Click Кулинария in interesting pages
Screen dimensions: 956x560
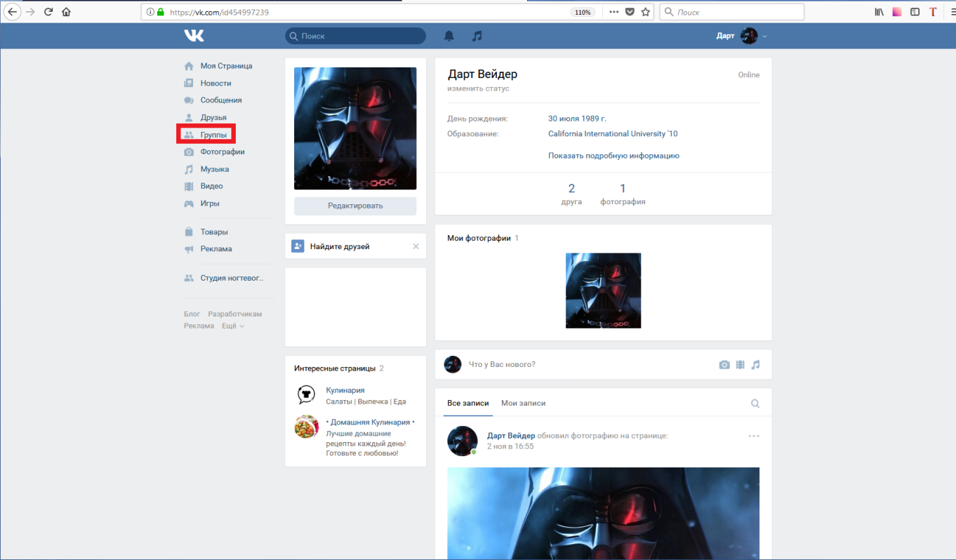(345, 390)
